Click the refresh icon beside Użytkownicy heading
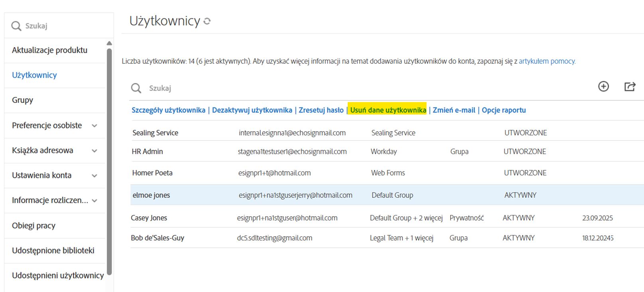The image size is (644, 292). [207, 21]
